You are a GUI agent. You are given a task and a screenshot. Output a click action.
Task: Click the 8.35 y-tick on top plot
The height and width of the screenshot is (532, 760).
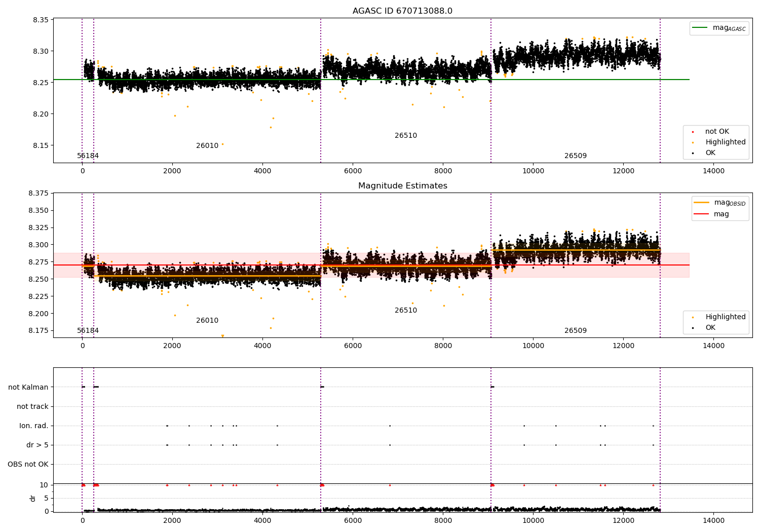41,20
